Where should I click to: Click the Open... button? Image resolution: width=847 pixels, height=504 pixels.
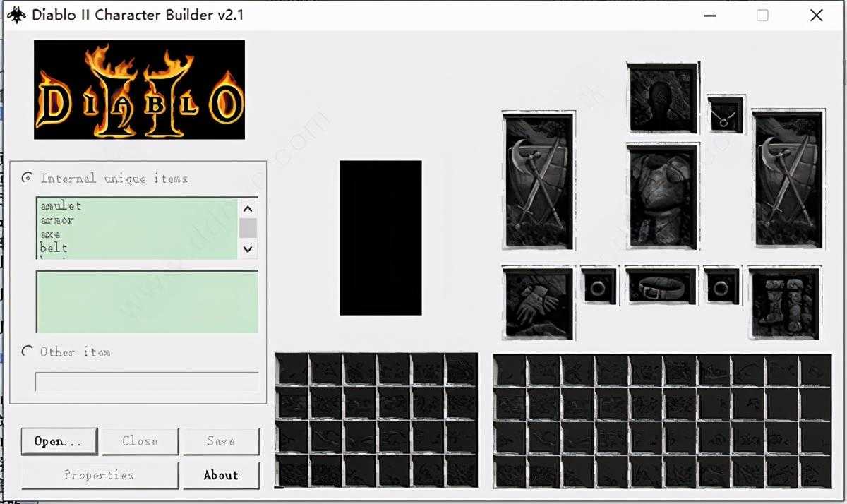tap(59, 441)
